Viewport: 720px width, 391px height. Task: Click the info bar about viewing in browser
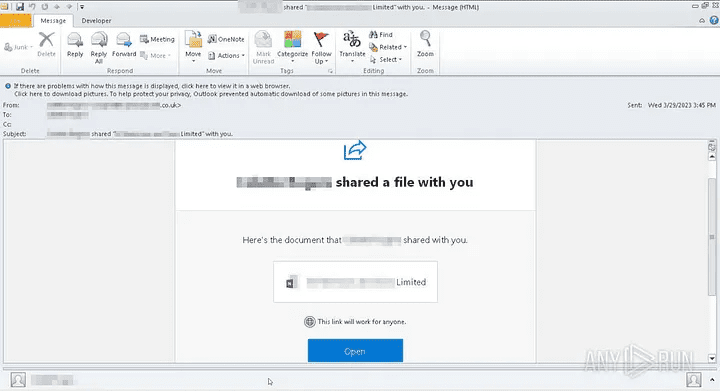[x=152, y=86]
